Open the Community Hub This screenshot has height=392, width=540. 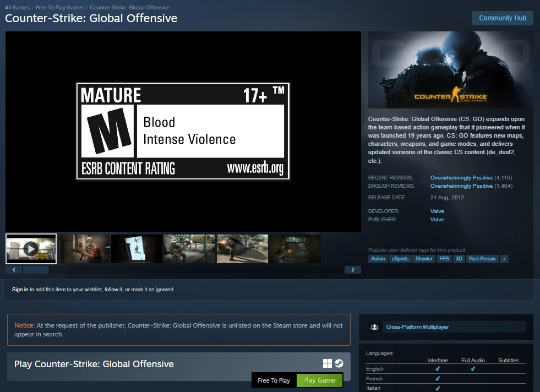[x=502, y=18]
